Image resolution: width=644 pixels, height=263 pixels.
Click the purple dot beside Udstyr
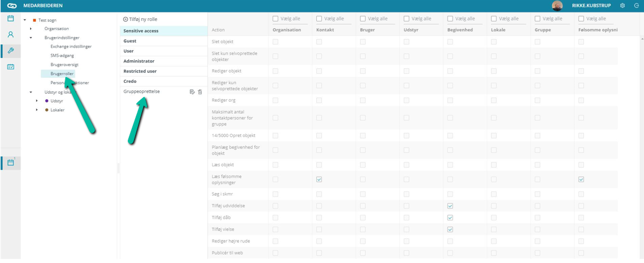[47, 101]
